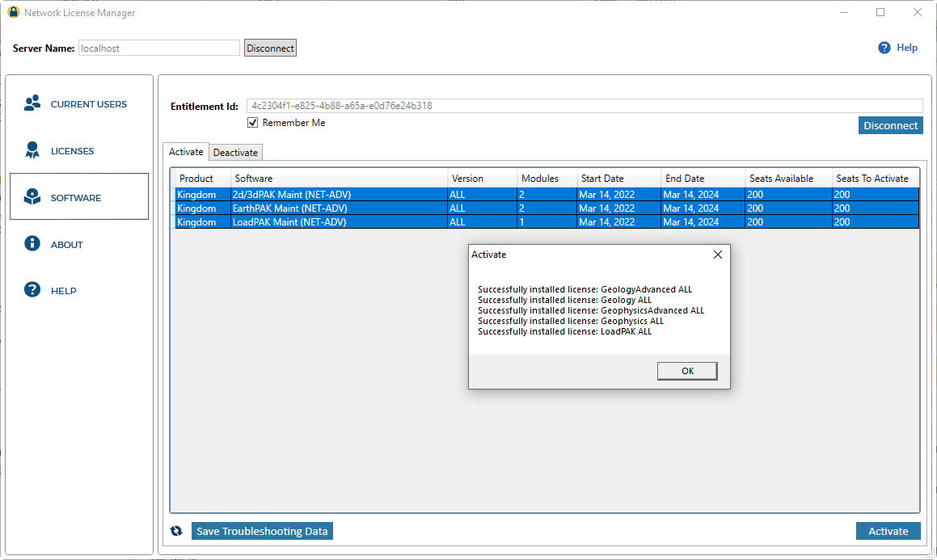Image resolution: width=937 pixels, height=560 pixels.
Task: Open the Help section in sidebar
Action: [79, 291]
